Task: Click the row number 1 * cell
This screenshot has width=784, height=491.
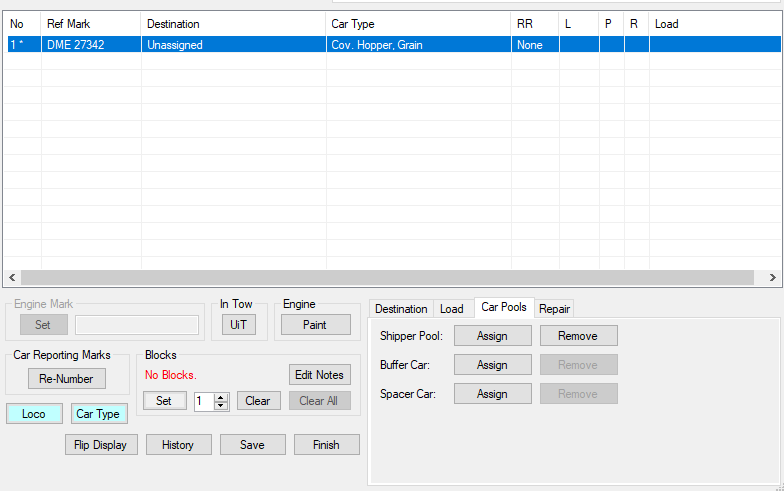Action: point(24,44)
